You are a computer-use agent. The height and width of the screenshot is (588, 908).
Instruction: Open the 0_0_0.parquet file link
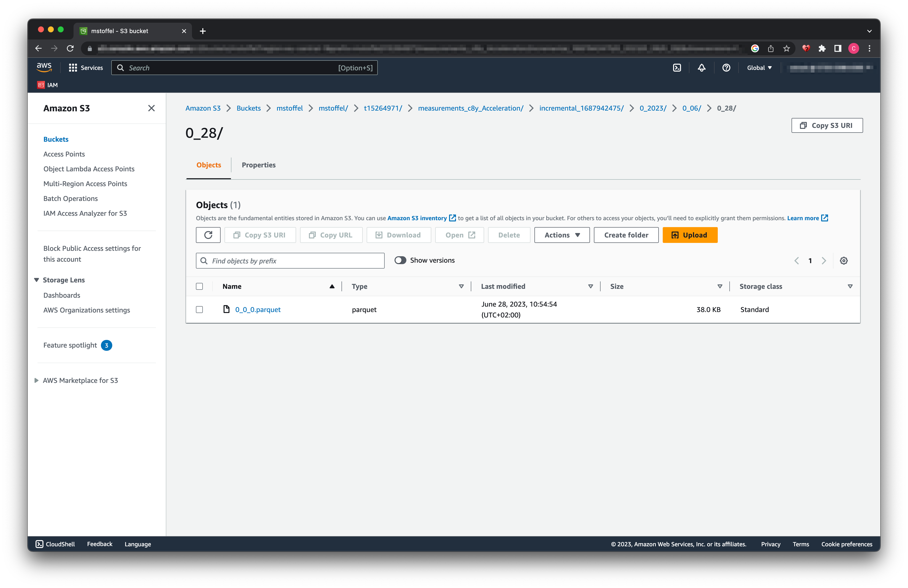pos(258,310)
